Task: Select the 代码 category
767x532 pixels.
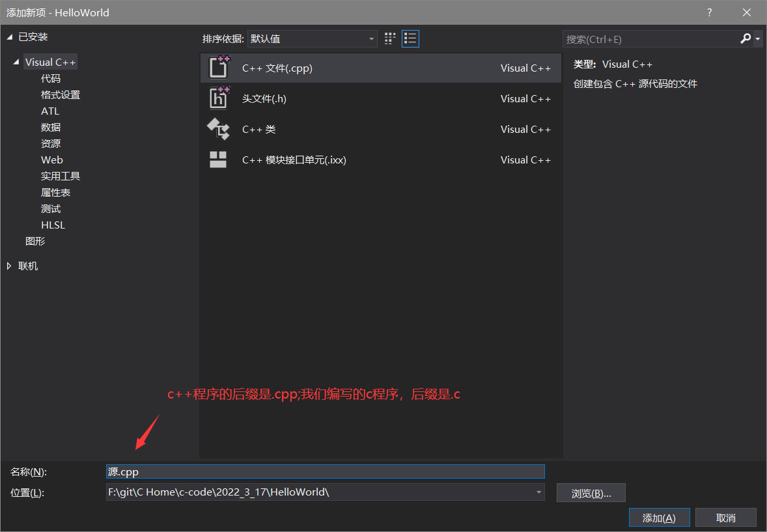Action: point(51,78)
